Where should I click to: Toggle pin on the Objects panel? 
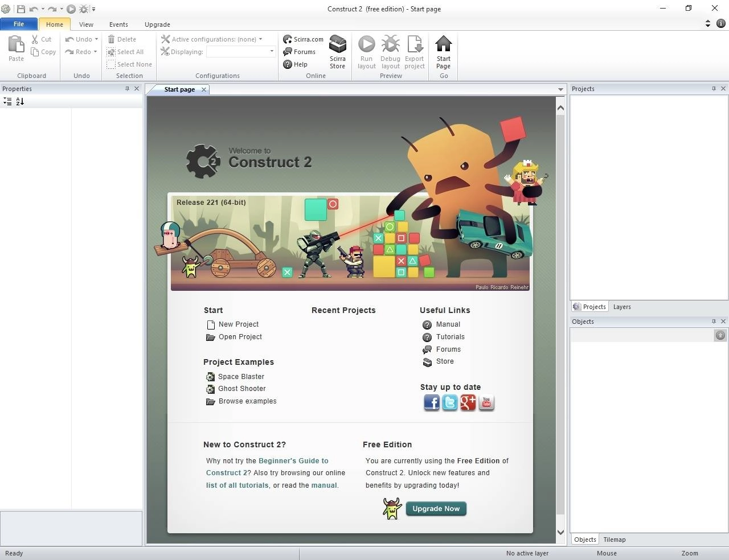click(x=714, y=321)
